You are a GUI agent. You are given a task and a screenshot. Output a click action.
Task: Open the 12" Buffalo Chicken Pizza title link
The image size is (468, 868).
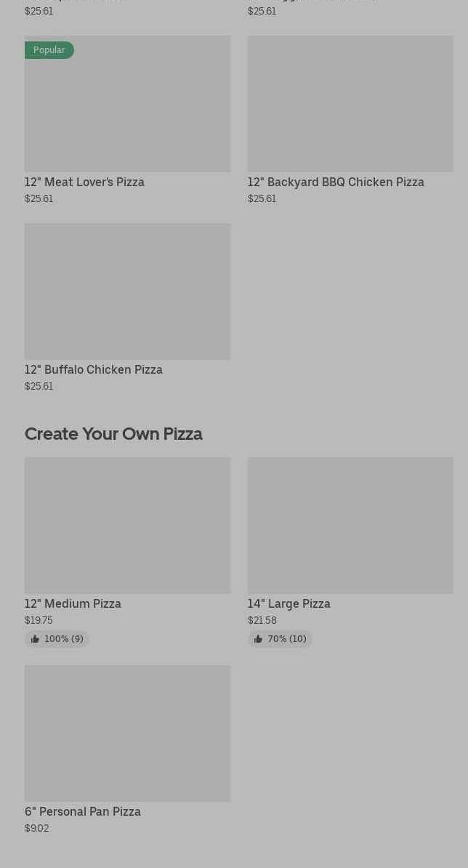pos(93,369)
